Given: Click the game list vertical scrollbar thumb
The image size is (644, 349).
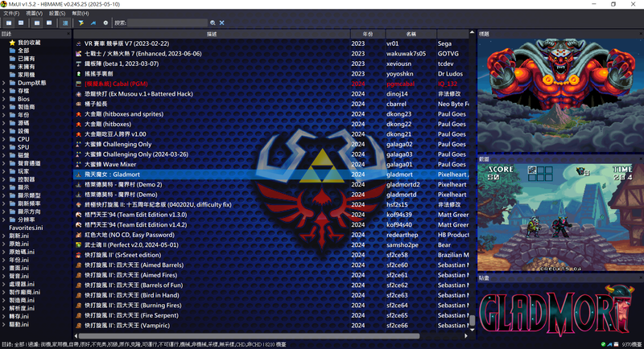Looking at the screenshot, I should (472, 320).
